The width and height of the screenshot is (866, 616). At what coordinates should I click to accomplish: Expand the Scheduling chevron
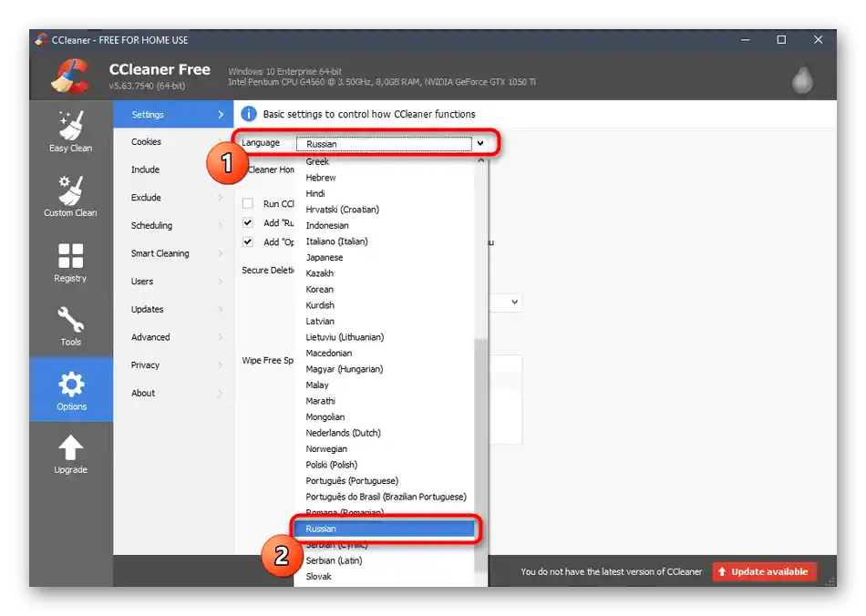pyautogui.click(x=221, y=226)
